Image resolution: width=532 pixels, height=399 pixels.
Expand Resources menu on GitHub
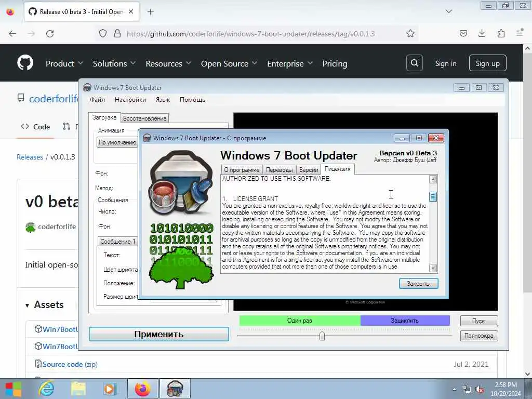[168, 63]
